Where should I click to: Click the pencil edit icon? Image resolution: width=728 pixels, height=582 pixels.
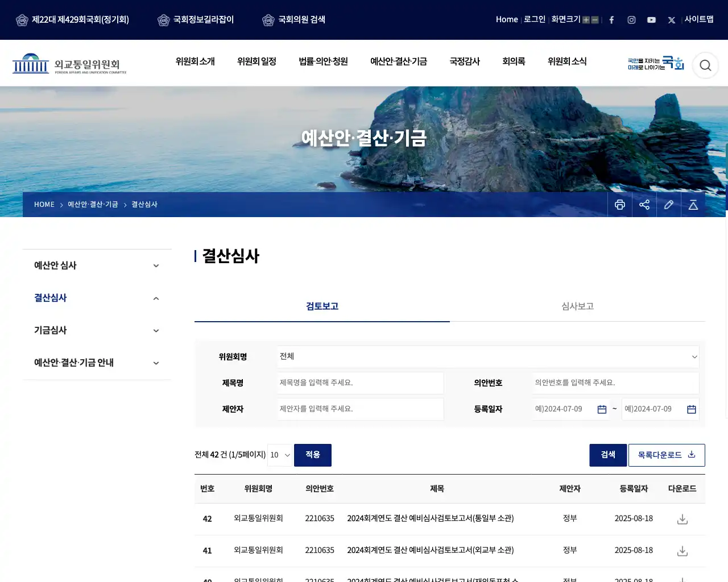click(x=669, y=205)
